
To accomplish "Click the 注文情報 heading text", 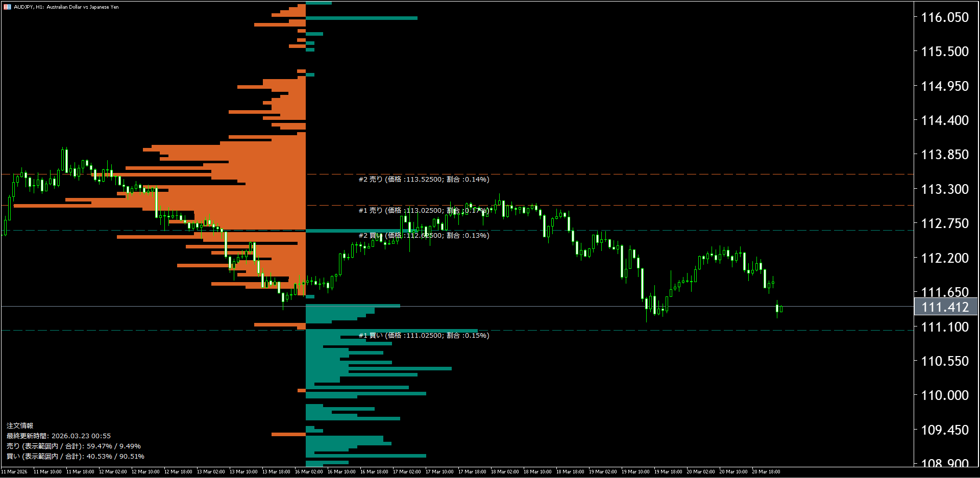I will click(x=20, y=426).
